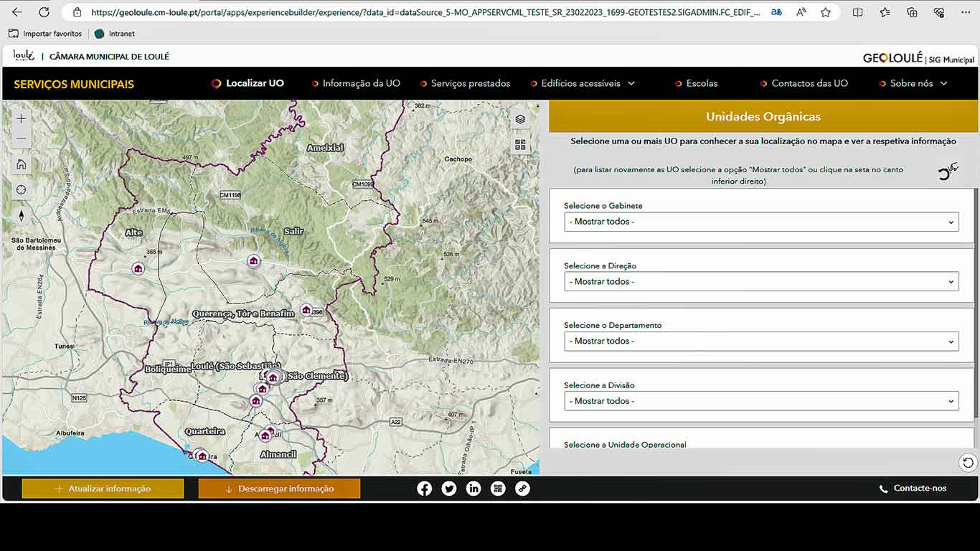Click the SERVIÇOS MUNICIPAIS title
The height and width of the screenshot is (551, 980).
74,84
